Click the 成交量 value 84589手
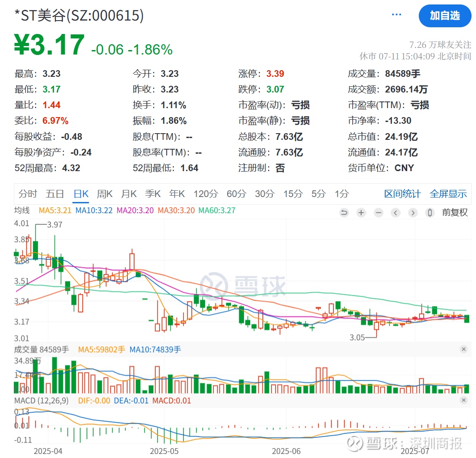 tap(403, 73)
